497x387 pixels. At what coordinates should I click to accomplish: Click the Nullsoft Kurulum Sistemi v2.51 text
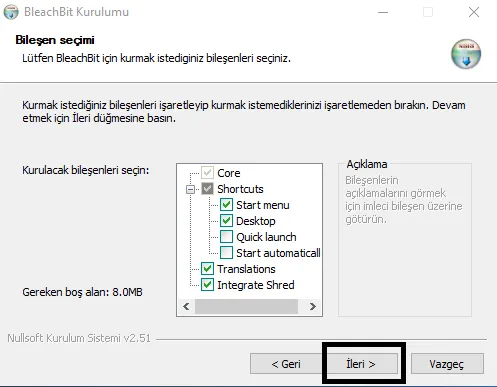coord(79,338)
